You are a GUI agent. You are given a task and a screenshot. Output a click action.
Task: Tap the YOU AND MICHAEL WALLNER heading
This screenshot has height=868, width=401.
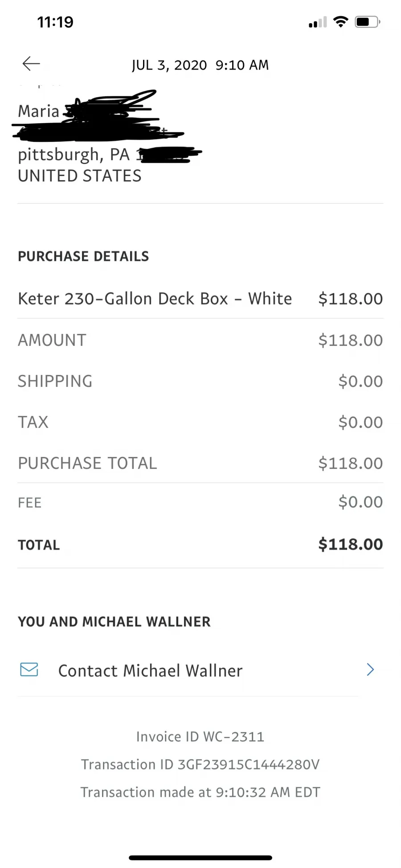click(114, 621)
